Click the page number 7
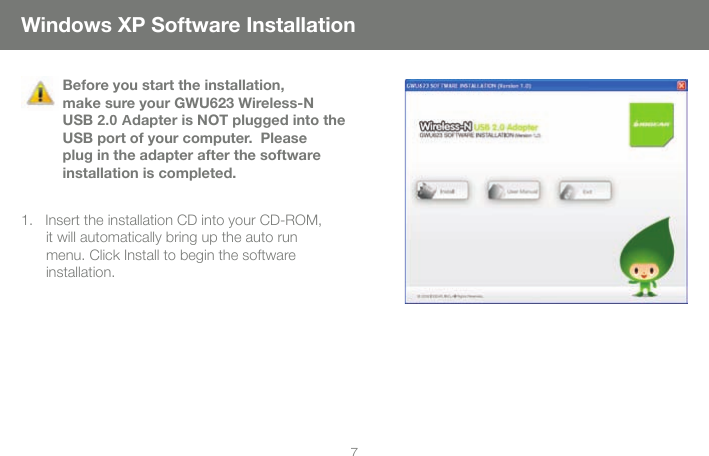The image size is (709, 456). pos(354,451)
